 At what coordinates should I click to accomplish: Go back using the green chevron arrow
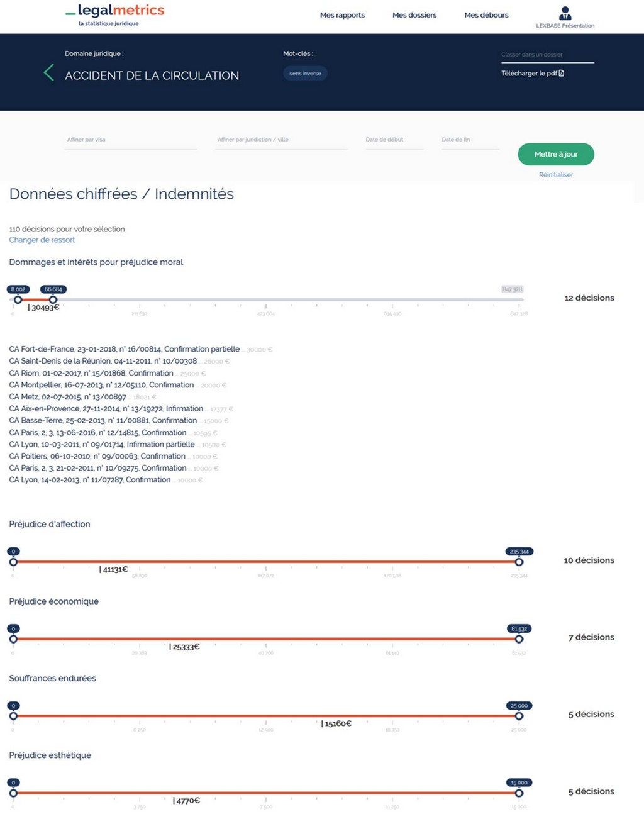(49, 72)
